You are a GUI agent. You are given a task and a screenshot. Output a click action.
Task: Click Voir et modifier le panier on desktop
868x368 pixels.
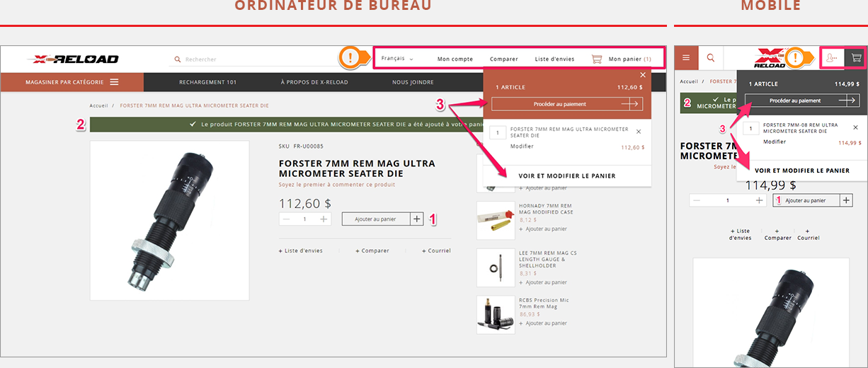point(567,176)
